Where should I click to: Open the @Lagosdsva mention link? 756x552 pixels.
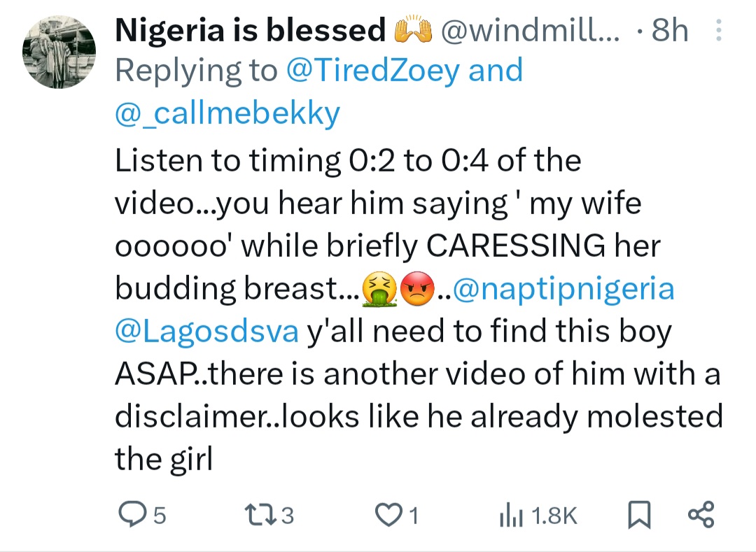[x=206, y=332]
